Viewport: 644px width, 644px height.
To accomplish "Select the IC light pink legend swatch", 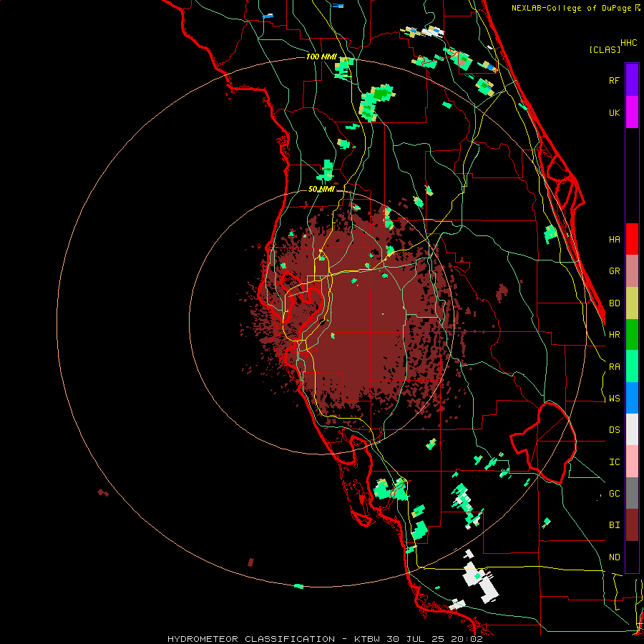I will (x=632, y=462).
